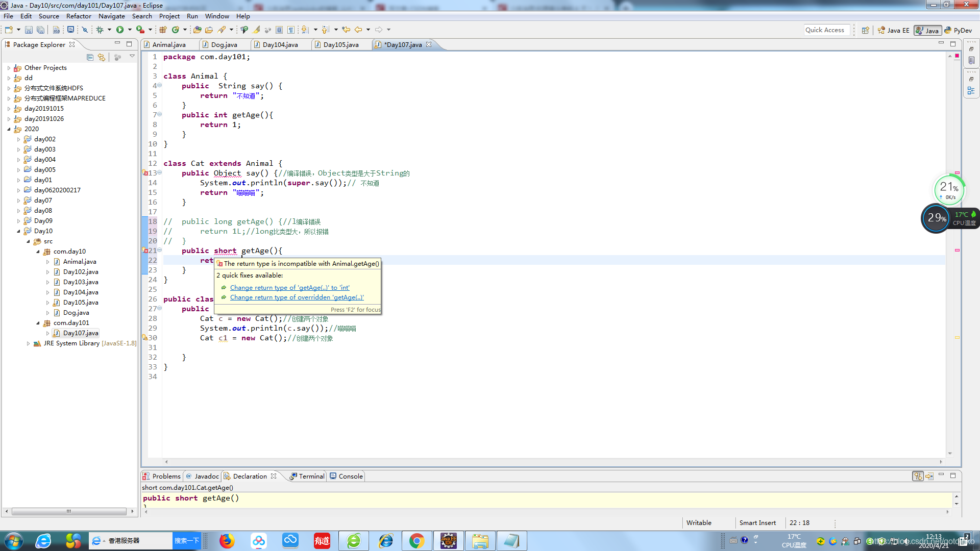Toggle line 4 code folding marker
Viewport: 980px width, 551px height.
(x=159, y=85)
